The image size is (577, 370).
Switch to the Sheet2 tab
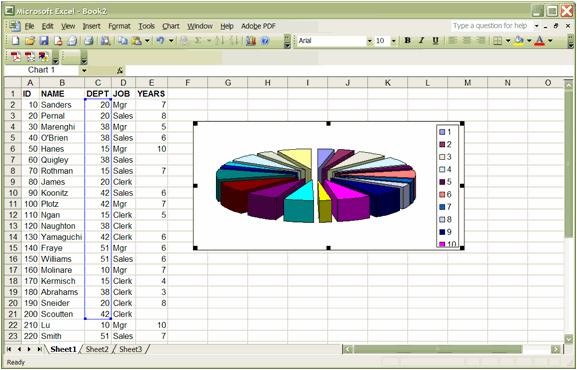(97, 349)
